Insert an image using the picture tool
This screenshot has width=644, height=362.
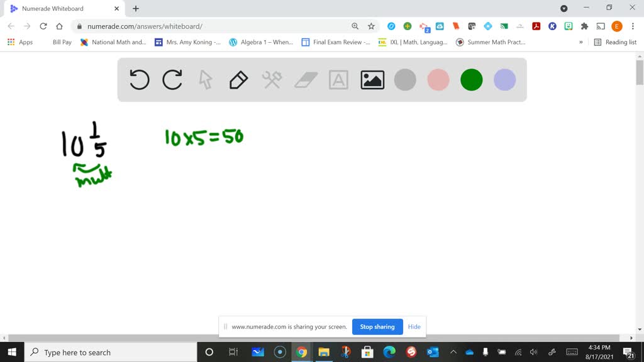[372, 80]
